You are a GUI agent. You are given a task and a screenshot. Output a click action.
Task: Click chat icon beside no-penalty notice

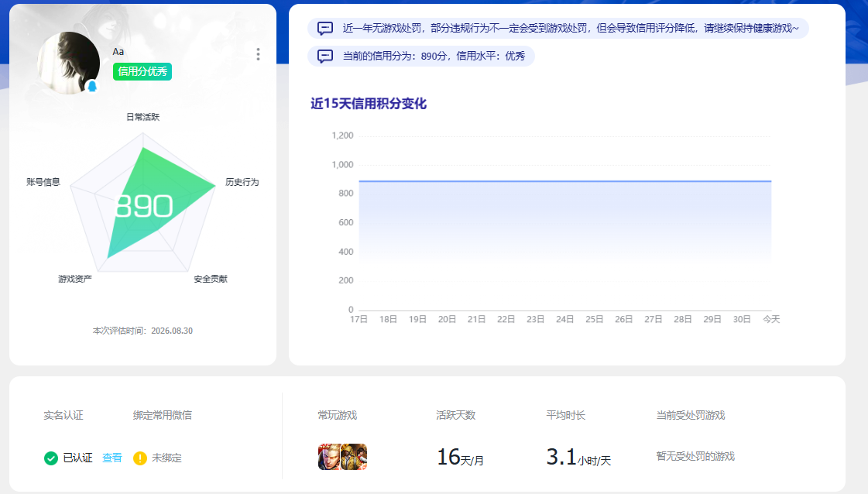[x=325, y=28]
